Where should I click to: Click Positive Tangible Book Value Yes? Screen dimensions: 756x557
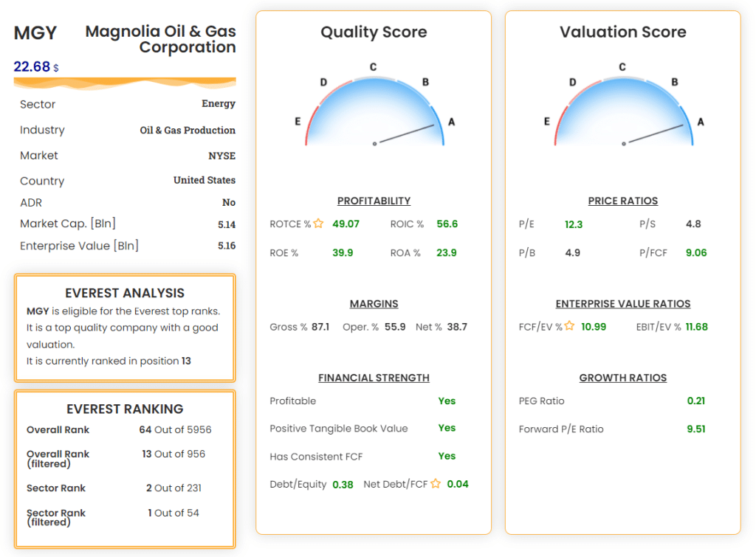tap(447, 428)
